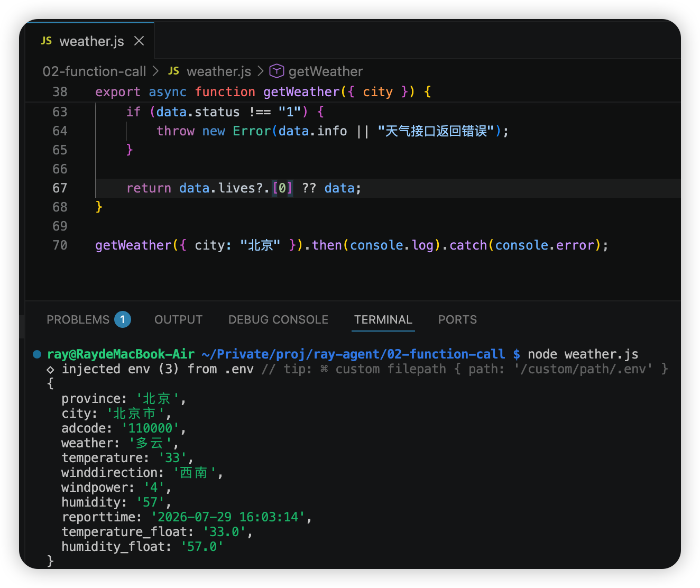
Task: Click the "天气接口返回错误" string literal
Action: [436, 131]
